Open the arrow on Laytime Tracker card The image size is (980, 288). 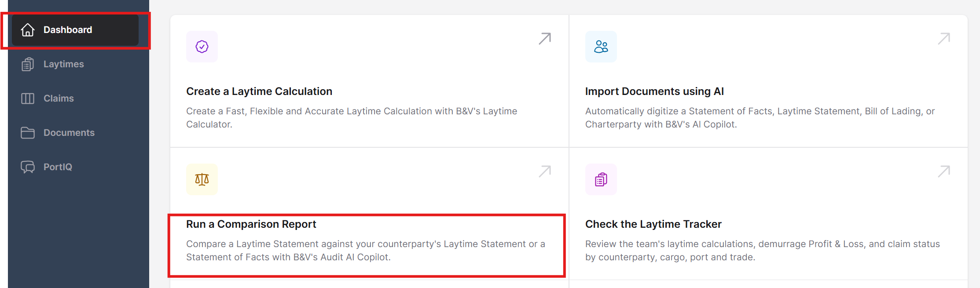[x=943, y=171]
